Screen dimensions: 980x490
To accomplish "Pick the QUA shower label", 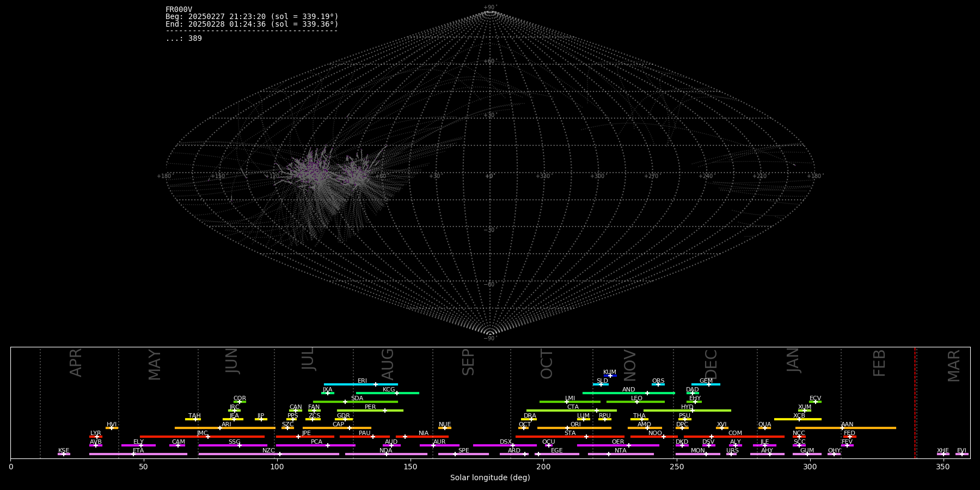I will (764, 425).
